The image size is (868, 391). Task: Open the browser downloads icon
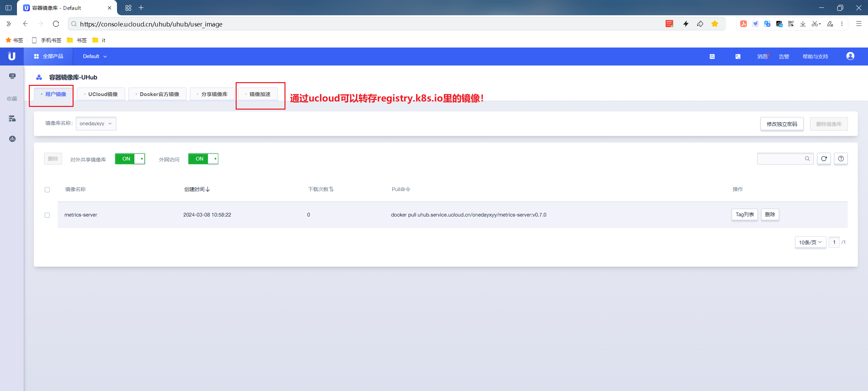tap(803, 24)
